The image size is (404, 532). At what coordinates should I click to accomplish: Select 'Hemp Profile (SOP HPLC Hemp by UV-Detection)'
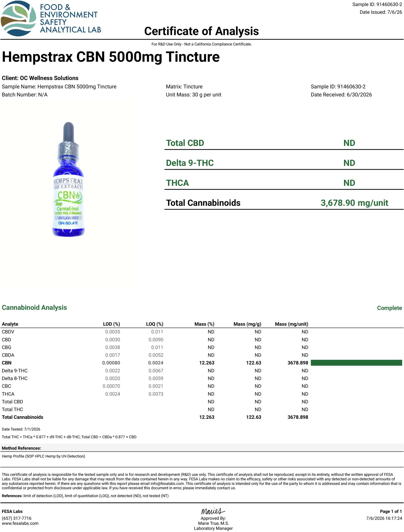[x=43, y=456]
